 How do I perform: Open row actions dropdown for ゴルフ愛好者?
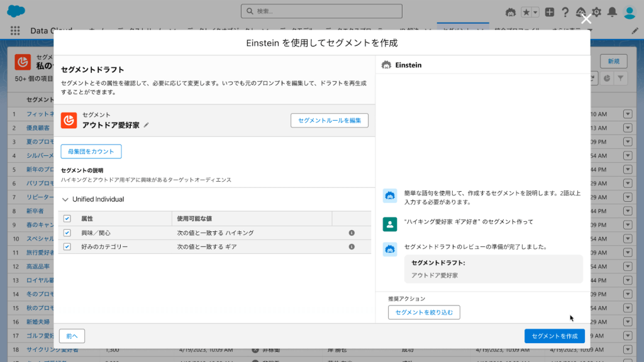[627, 335]
